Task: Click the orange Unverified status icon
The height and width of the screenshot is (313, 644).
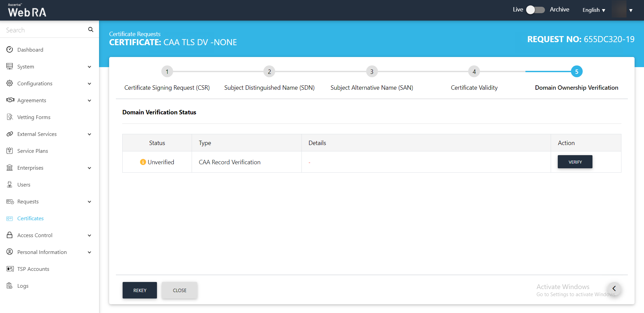Action: point(143,162)
